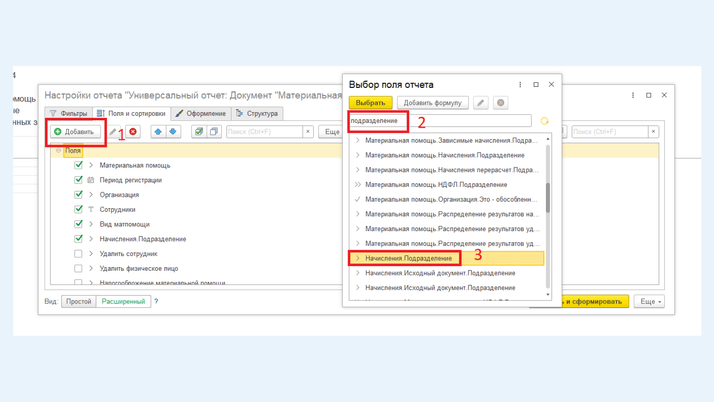
Task: Move field up with blue up arrow
Action: (x=158, y=132)
